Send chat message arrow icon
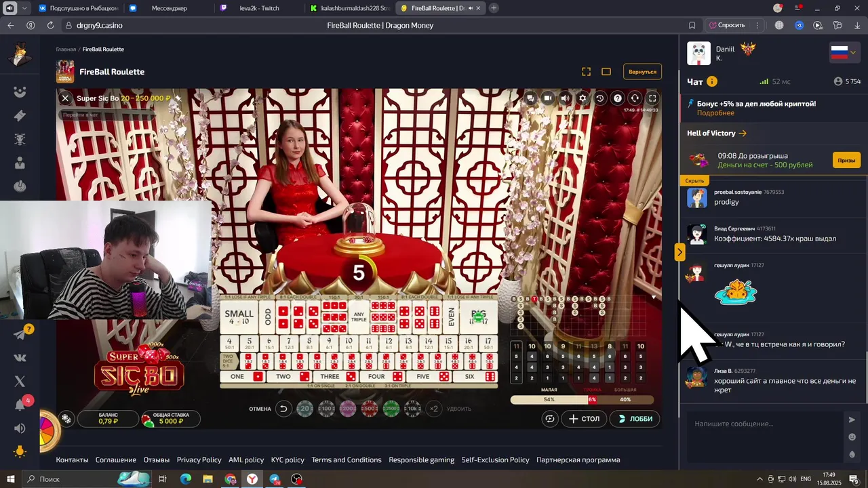 click(x=852, y=420)
